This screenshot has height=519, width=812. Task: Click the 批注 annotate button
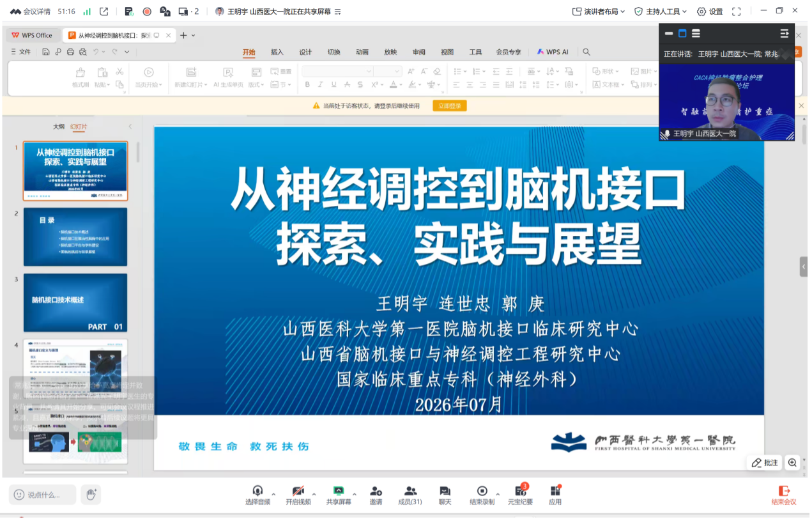(765, 463)
